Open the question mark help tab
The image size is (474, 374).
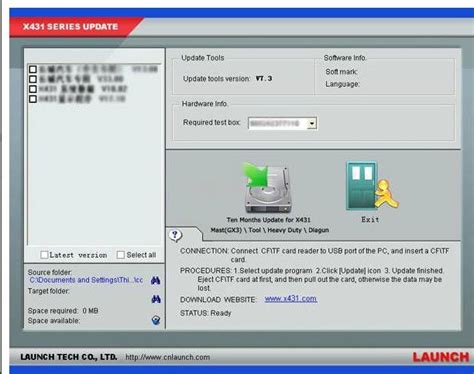pyautogui.click(x=175, y=235)
